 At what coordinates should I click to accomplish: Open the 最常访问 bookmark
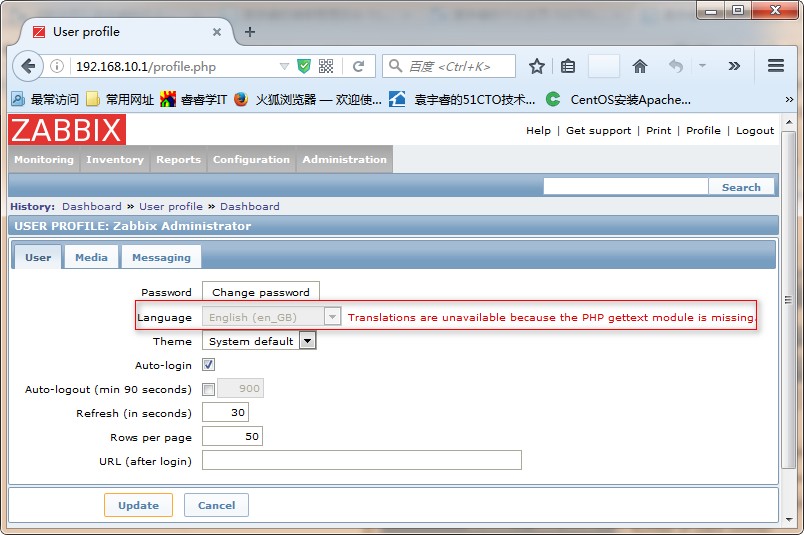pos(45,99)
